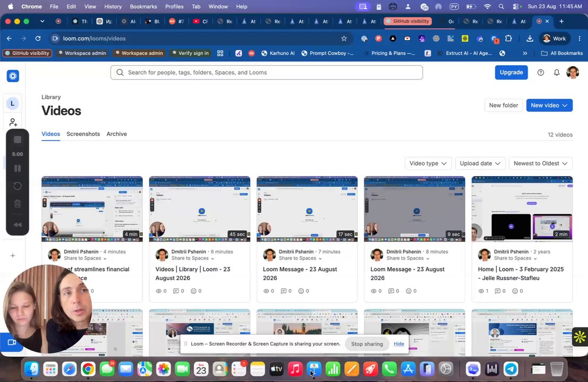The width and height of the screenshot is (588, 382).
Task: Open the Profiles menu
Action: (x=174, y=6)
